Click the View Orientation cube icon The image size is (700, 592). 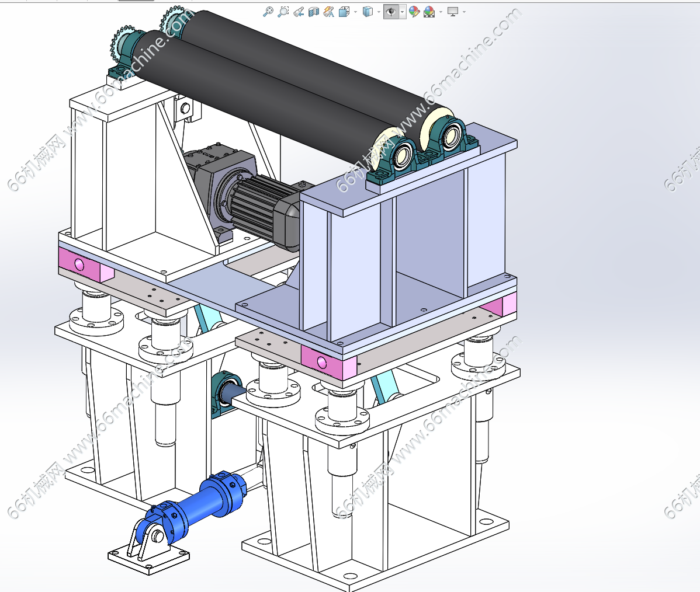[x=344, y=11]
